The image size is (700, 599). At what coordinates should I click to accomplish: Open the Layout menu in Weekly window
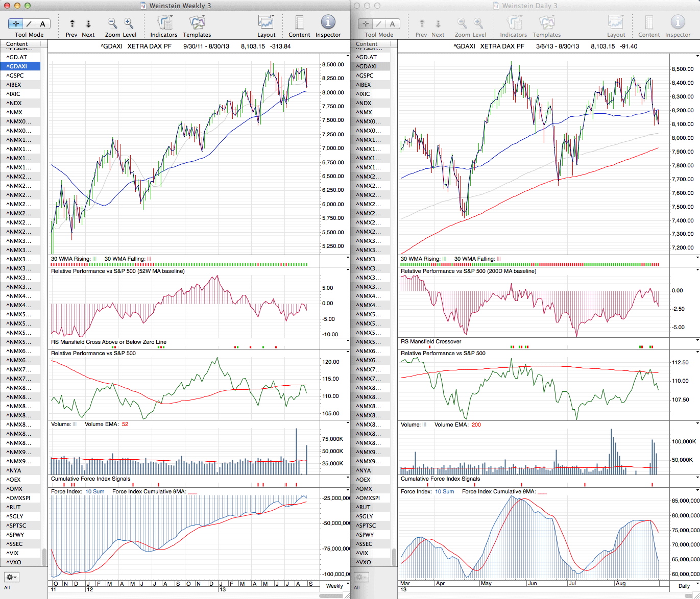coord(266,22)
